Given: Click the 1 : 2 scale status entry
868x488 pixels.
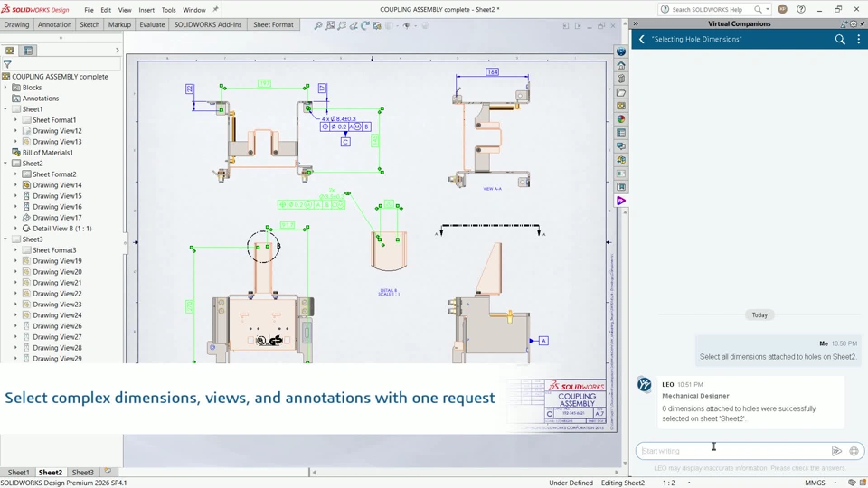Looking at the screenshot, I should (669, 483).
